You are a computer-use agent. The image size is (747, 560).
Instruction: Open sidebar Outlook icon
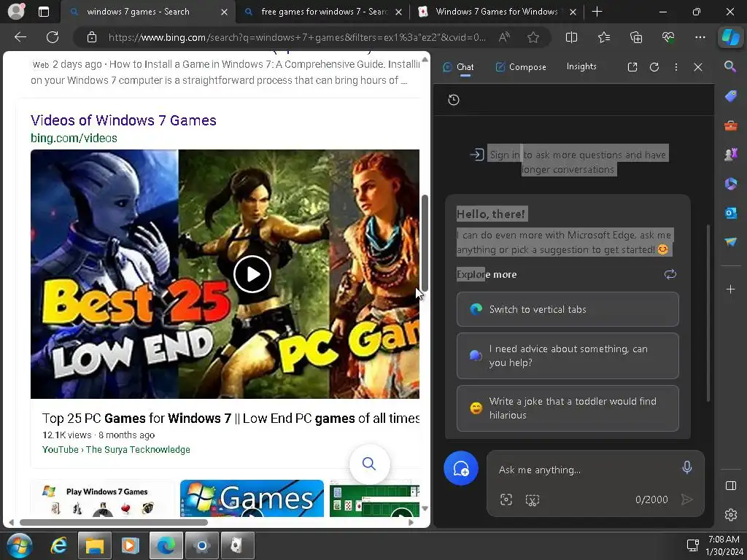730,213
